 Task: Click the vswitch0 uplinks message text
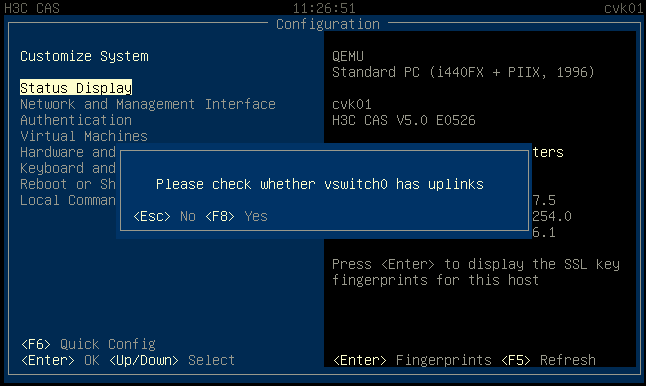(x=320, y=184)
